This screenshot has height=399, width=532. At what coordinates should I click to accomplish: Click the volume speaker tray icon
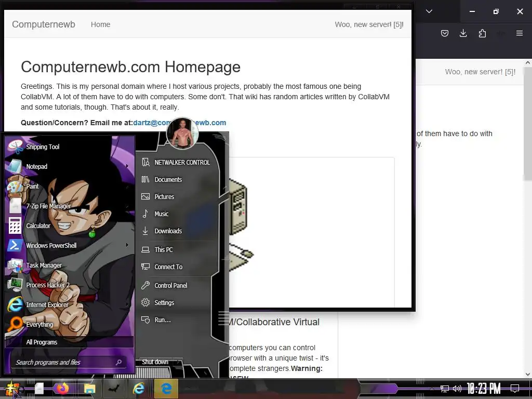coord(457,389)
